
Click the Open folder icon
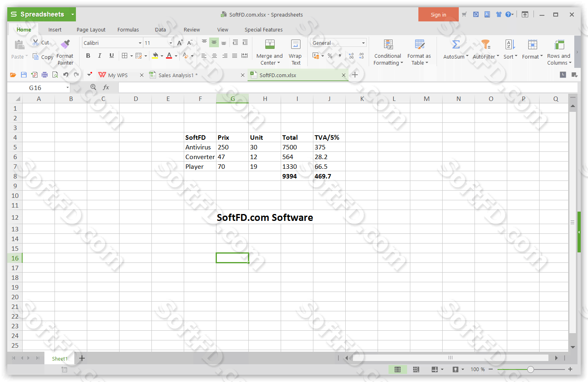(13, 75)
